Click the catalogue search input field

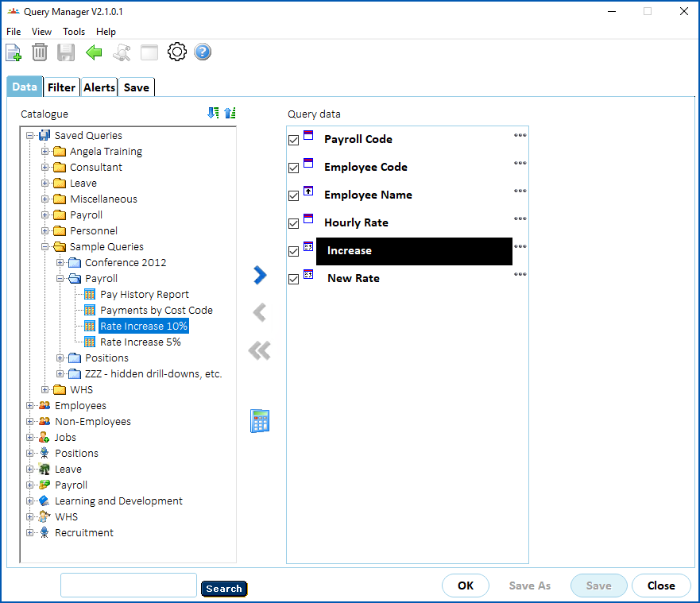(x=129, y=586)
